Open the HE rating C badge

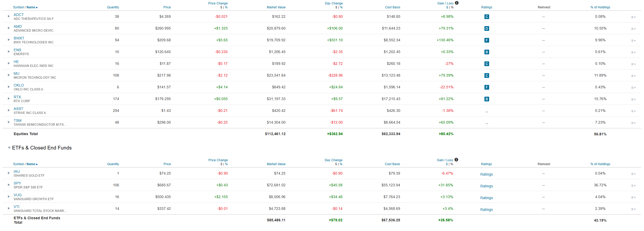pos(487,64)
